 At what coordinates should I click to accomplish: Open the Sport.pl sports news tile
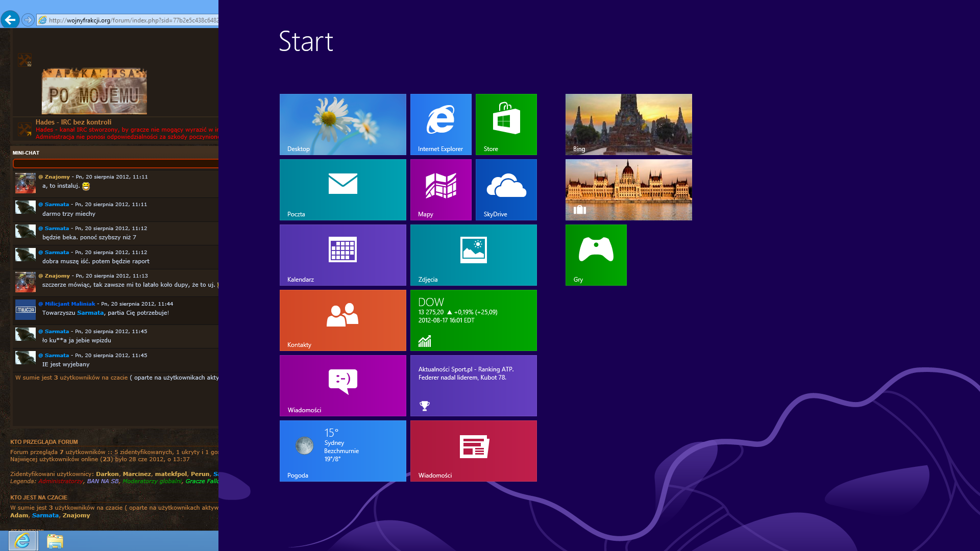pyautogui.click(x=473, y=385)
